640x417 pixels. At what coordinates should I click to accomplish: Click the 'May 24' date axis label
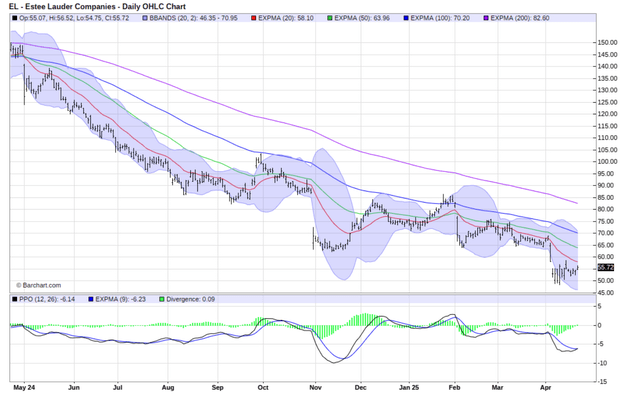tap(24, 388)
